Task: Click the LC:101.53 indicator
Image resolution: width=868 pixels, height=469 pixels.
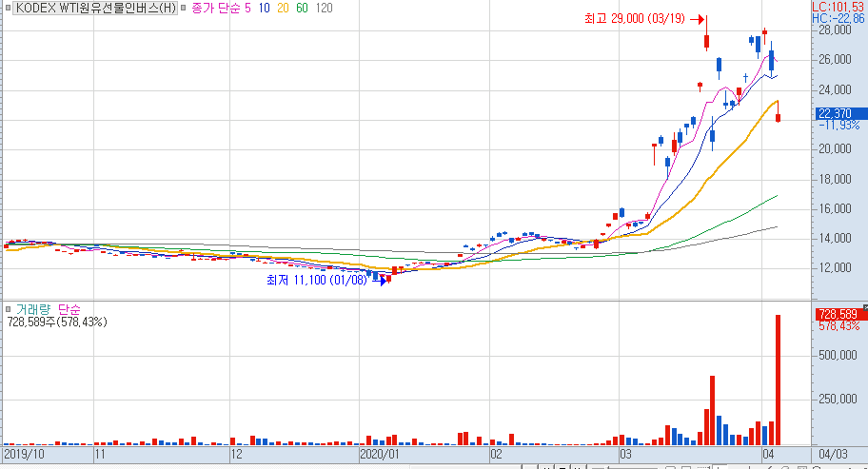Action: (838, 8)
